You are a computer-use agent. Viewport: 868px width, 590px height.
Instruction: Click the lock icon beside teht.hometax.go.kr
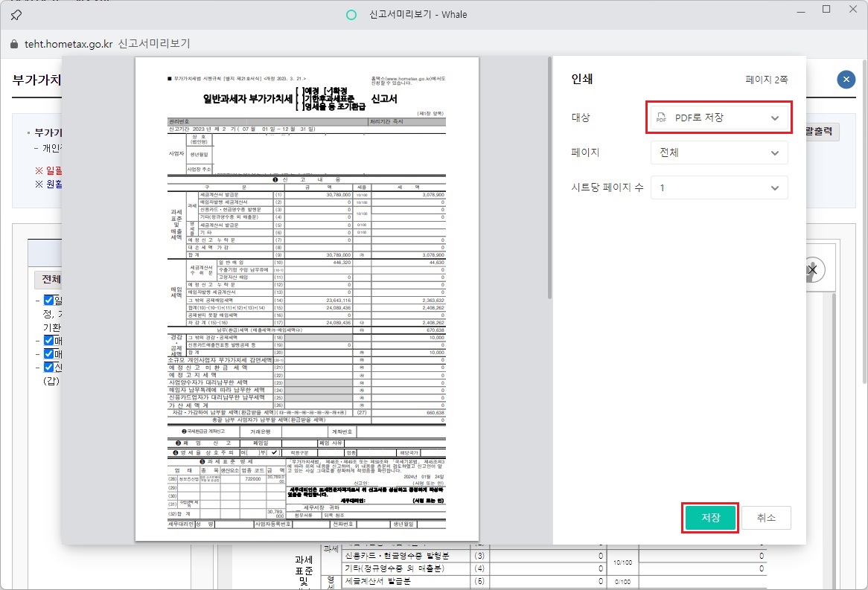(14, 45)
